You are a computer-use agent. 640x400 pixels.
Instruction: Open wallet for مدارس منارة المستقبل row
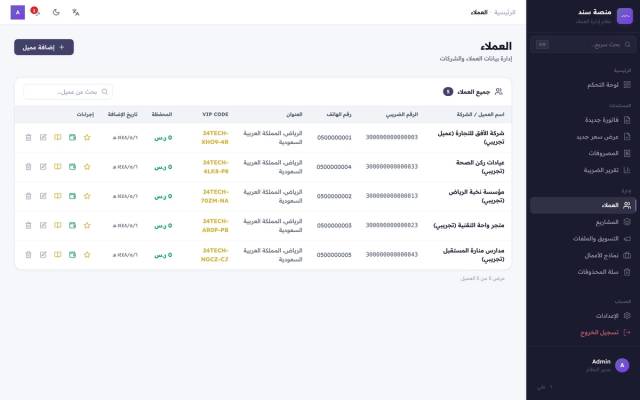click(72, 255)
